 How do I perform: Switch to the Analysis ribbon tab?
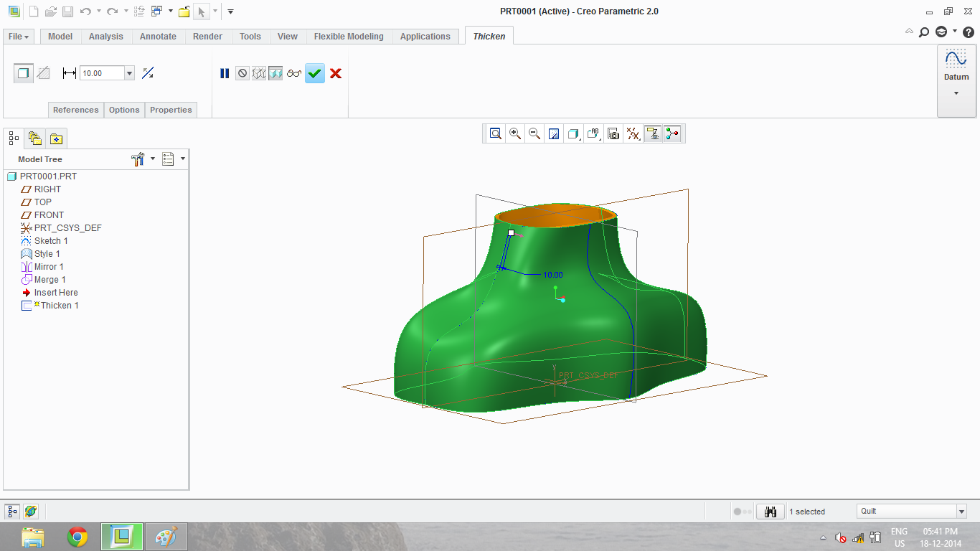coord(106,37)
